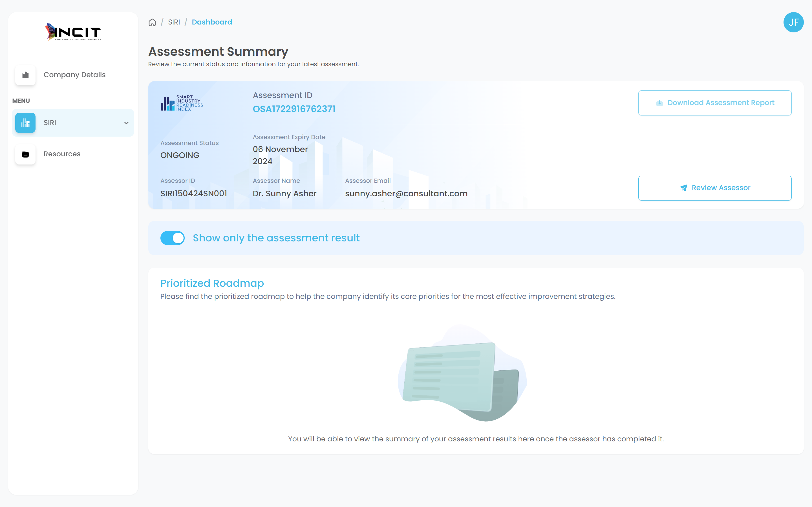
Task: Click the Resources folder icon
Action: [x=25, y=154]
